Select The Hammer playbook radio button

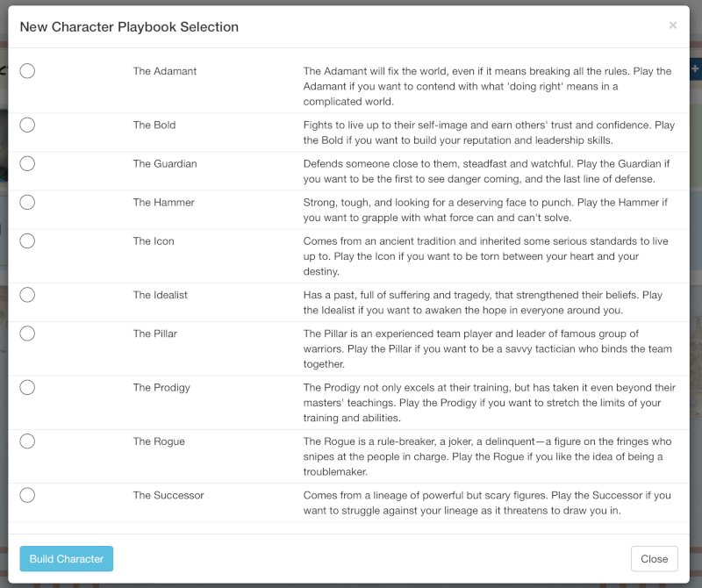[x=26, y=202]
